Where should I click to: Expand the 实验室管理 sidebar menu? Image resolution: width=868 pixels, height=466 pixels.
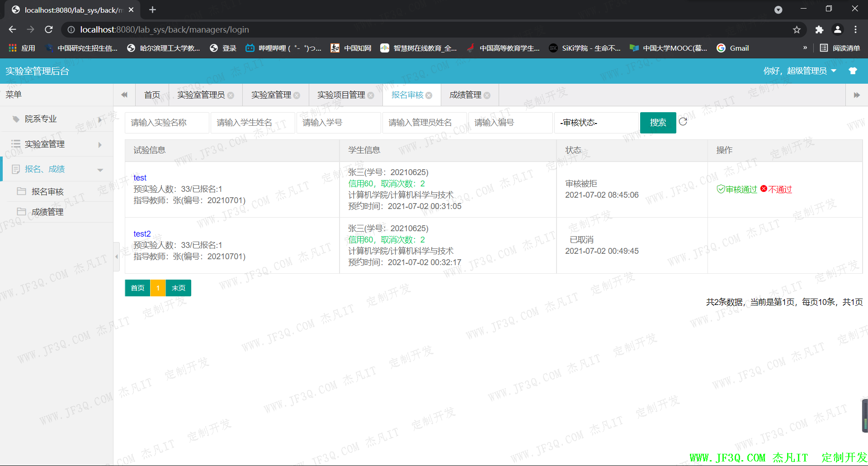pos(57,144)
